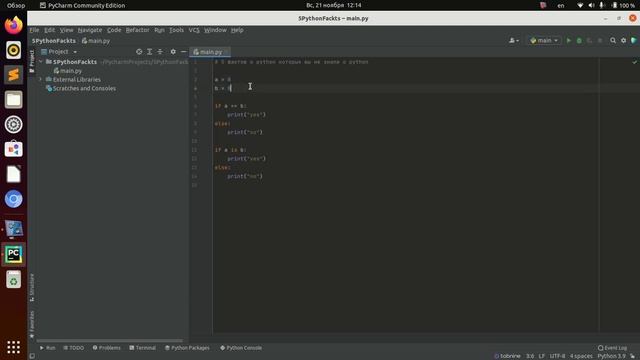
Task: Open the Project vertical side tab
Action: pos(32,61)
